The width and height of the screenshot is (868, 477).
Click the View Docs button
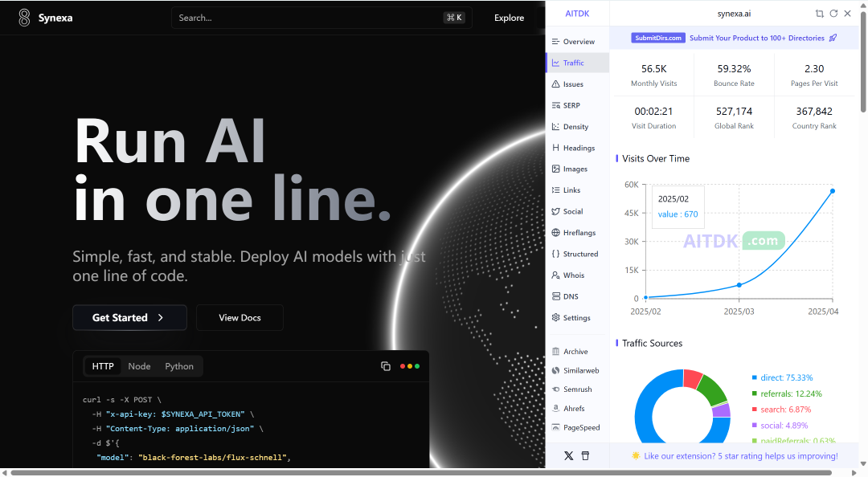[240, 318]
